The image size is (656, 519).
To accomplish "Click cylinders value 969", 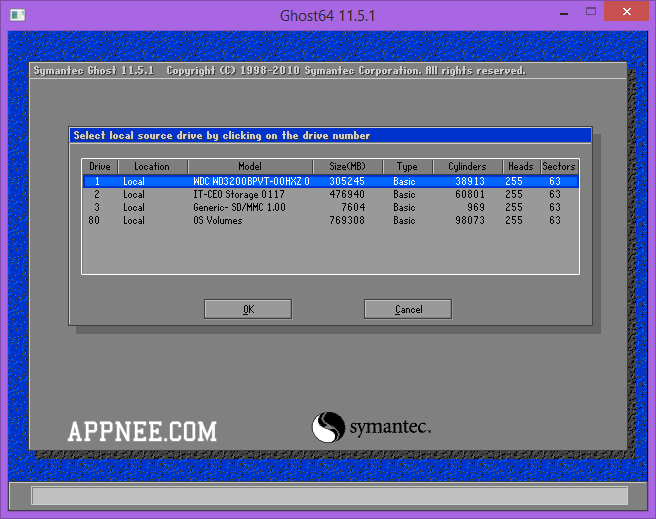I will point(476,207).
